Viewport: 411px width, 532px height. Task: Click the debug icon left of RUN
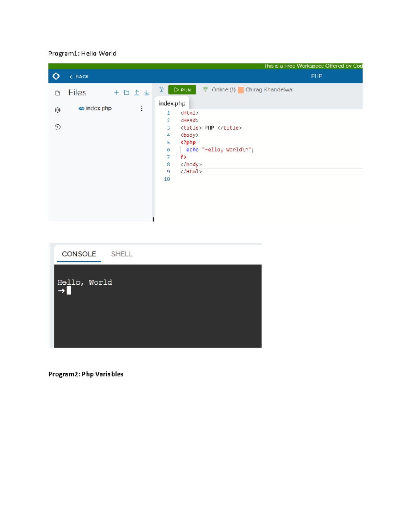click(161, 89)
